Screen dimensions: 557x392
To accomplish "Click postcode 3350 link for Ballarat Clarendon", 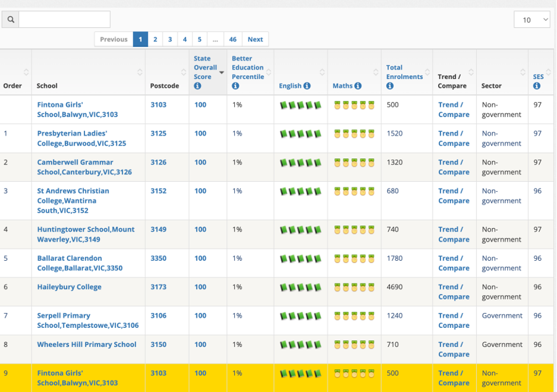I will coord(158,258).
